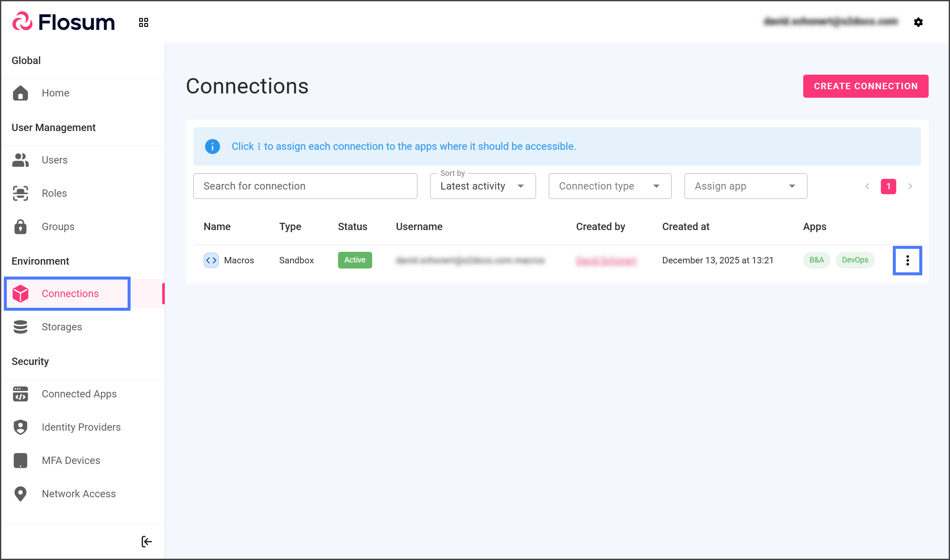Click the Groups lock icon
Screen dimensions: 950x560
(20, 227)
